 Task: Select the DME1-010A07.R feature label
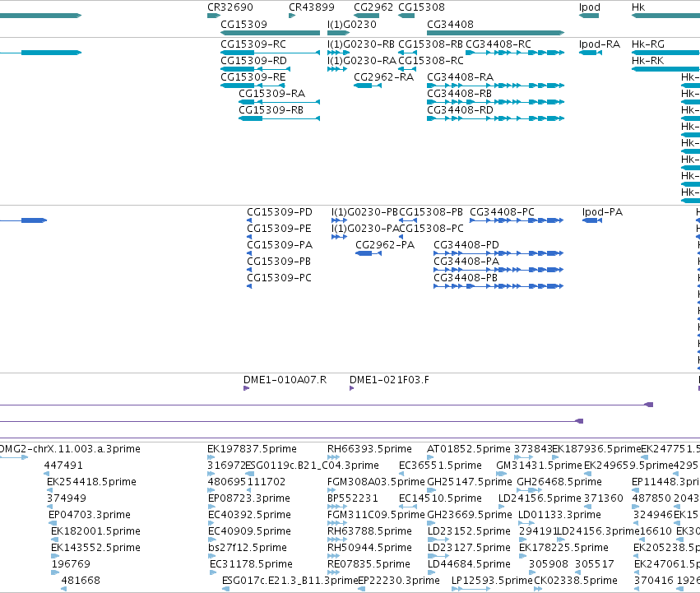coord(285,380)
